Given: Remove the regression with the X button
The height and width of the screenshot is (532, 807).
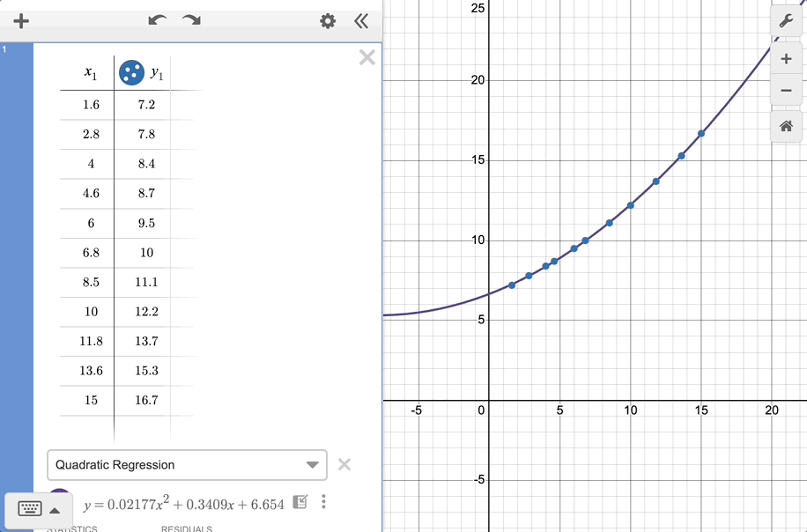Looking at the screenshot, I should tap(344, 464).
